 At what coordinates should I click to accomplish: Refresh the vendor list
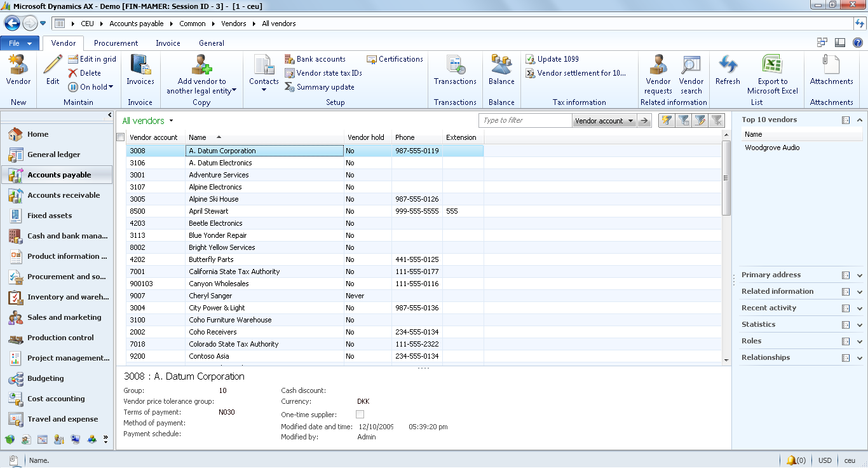pos(728,70)
